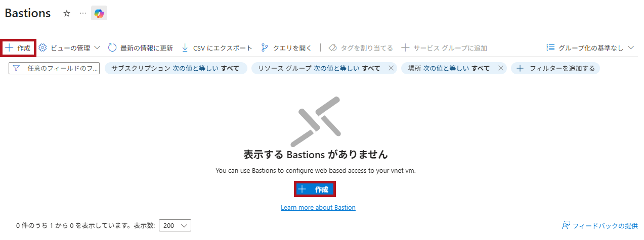Open Learn more about Bastion link
644x240 pixels.
[318, 208]
